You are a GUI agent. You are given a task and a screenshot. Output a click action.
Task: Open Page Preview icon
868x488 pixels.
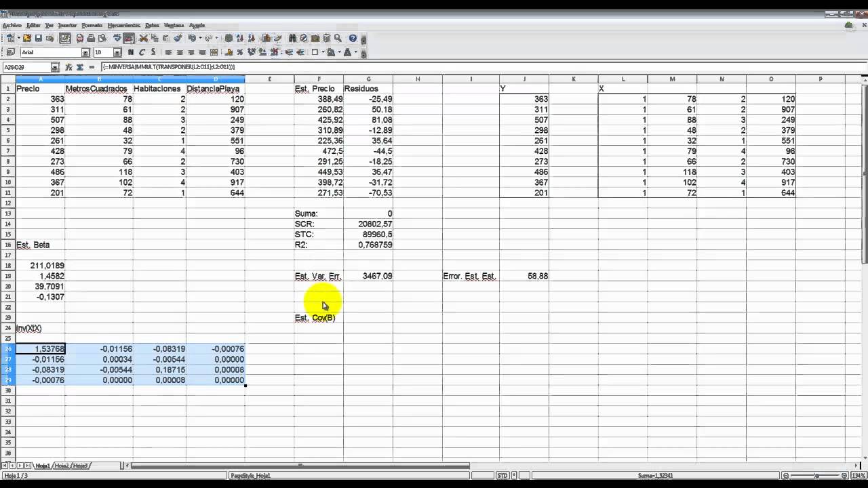click(x=102, y=39)
